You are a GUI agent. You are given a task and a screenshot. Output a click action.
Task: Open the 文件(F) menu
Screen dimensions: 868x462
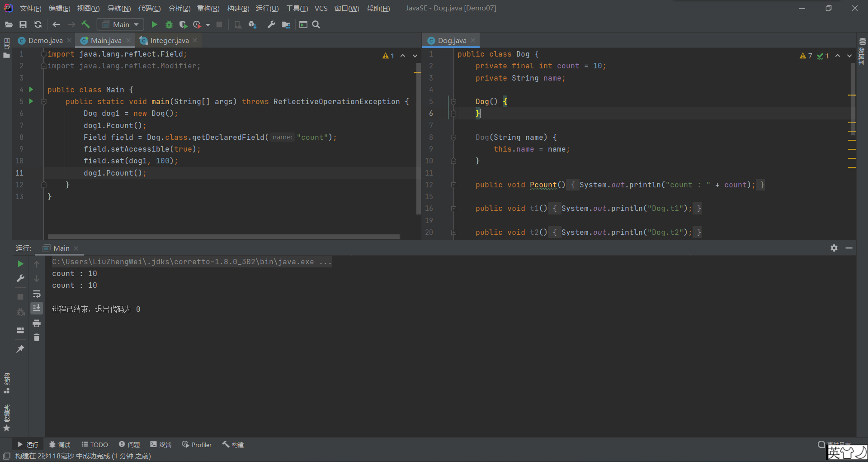30,8
